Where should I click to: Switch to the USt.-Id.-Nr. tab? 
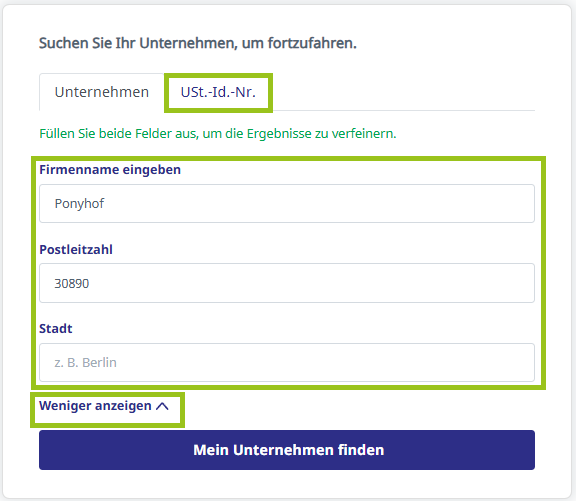(218, 92)
